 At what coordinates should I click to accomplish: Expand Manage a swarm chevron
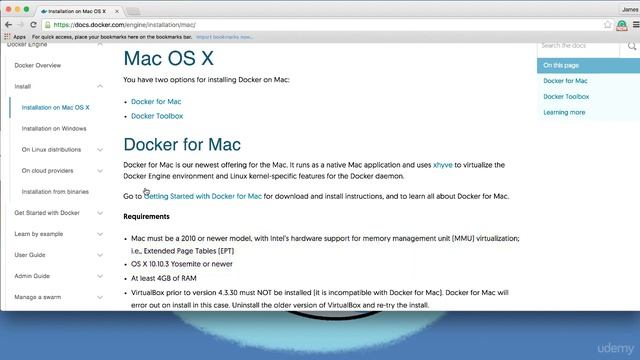tap(100, 297)
